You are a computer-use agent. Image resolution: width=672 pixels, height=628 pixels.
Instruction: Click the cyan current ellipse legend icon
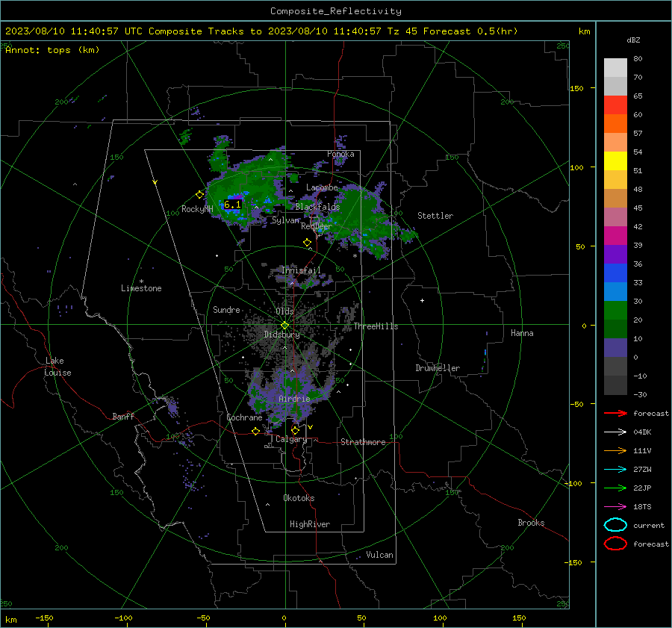(x=615, y=525)
